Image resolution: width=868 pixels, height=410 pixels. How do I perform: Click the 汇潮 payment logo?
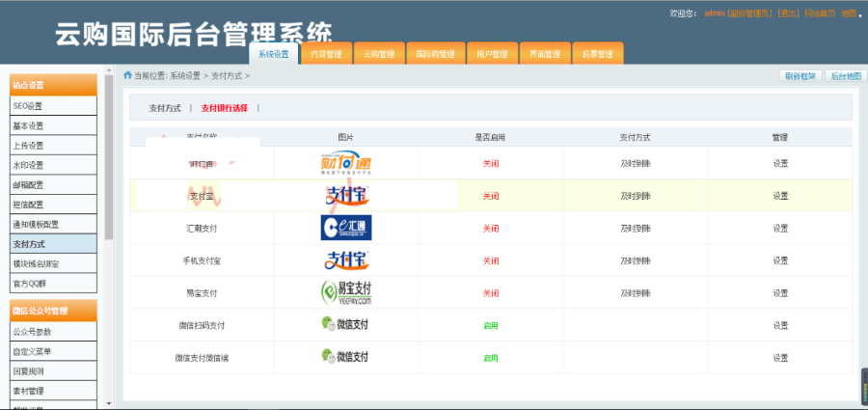click(x=345, y=228)
